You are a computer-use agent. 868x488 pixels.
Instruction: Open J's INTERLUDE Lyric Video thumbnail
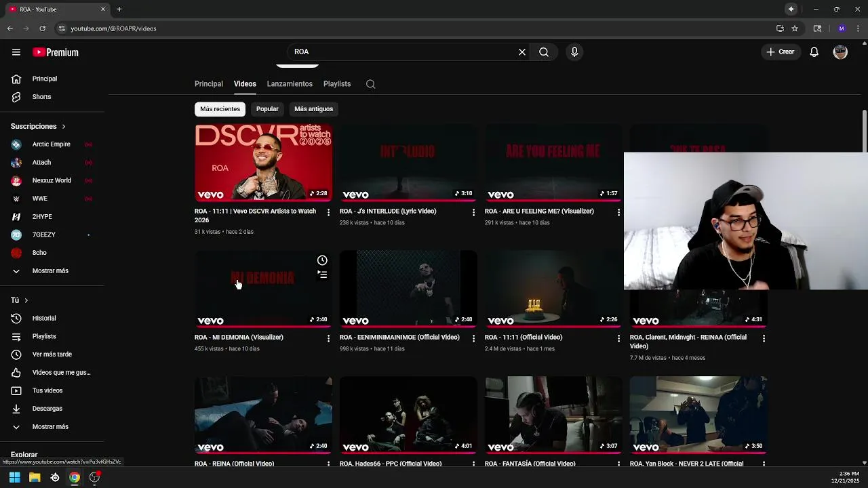[408, 163]
